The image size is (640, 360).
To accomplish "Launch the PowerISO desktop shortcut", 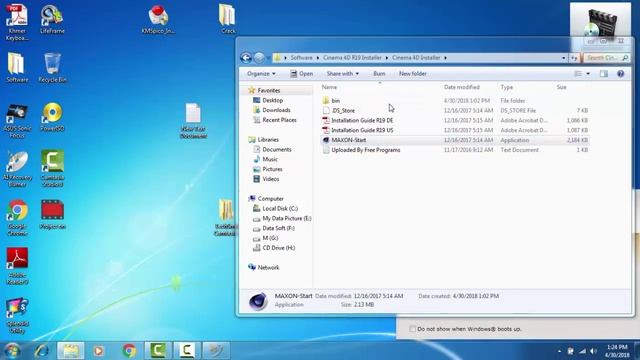I will point(52,117).
